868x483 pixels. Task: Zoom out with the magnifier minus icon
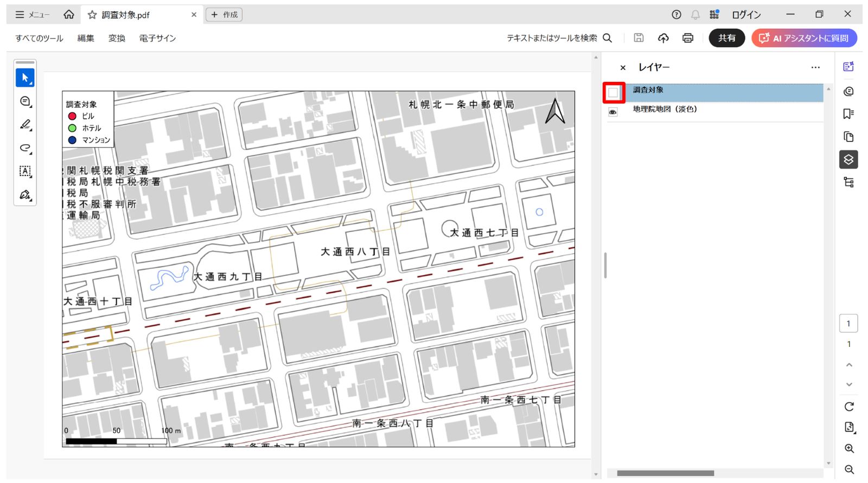849,469
